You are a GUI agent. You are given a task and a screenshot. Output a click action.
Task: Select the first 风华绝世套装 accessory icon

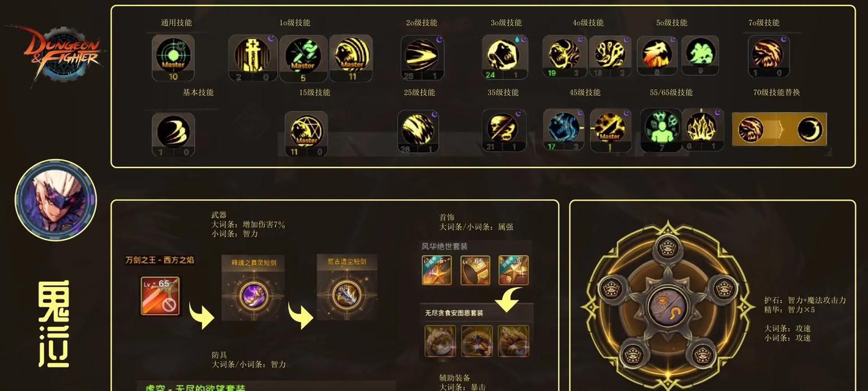[437, 270]
